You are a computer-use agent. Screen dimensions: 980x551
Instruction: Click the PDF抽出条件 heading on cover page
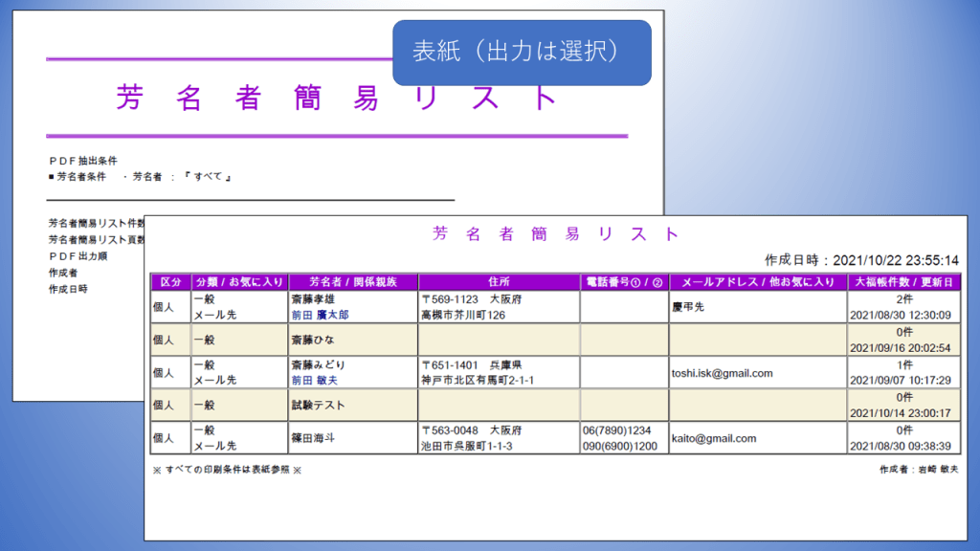click(x=82, y=163)
